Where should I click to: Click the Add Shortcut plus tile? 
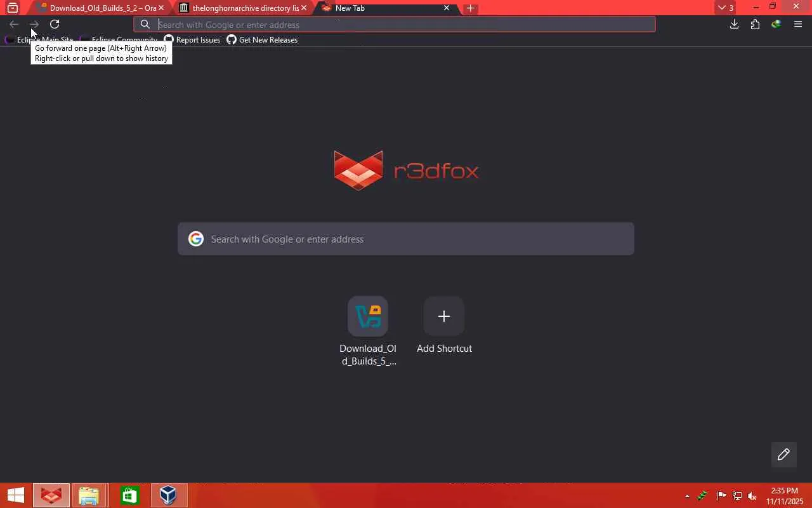click(444, 316)
